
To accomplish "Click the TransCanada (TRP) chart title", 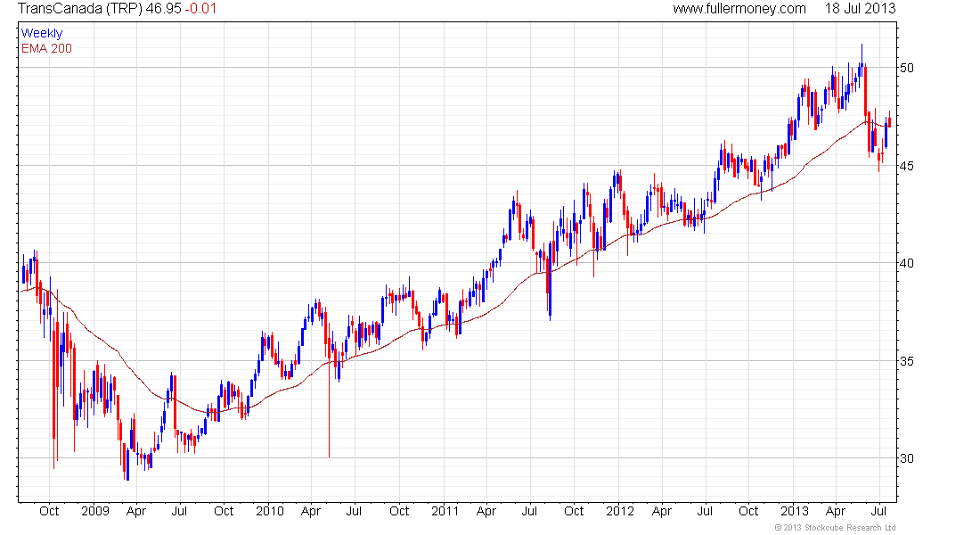I will pos(80,9).
